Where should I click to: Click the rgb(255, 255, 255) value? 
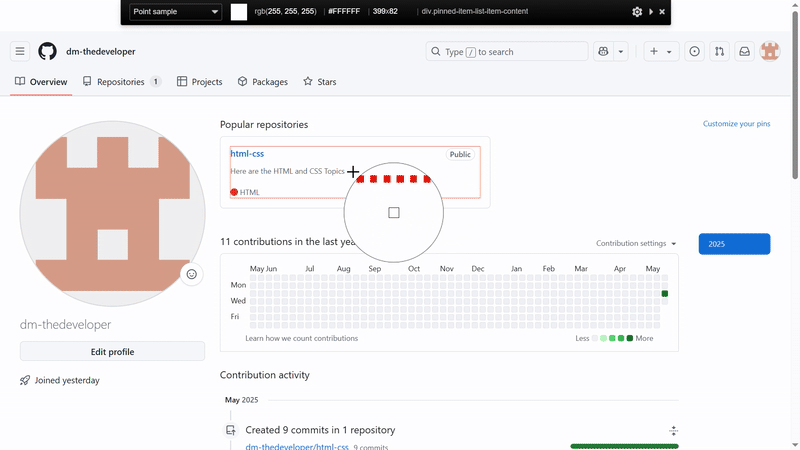coord(285,11)
